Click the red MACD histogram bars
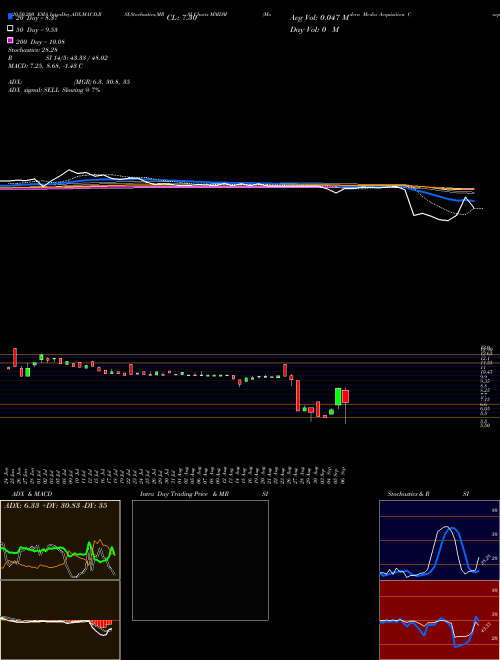500x660 pixels. [101, 624]
